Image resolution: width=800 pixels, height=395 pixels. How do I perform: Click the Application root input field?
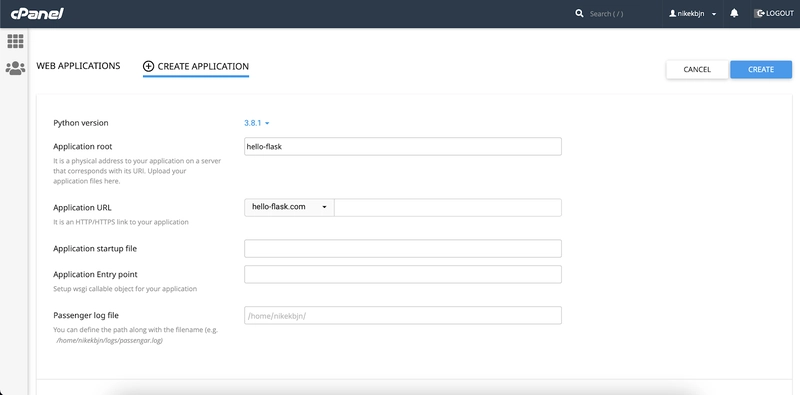click(x=403, y=146)
